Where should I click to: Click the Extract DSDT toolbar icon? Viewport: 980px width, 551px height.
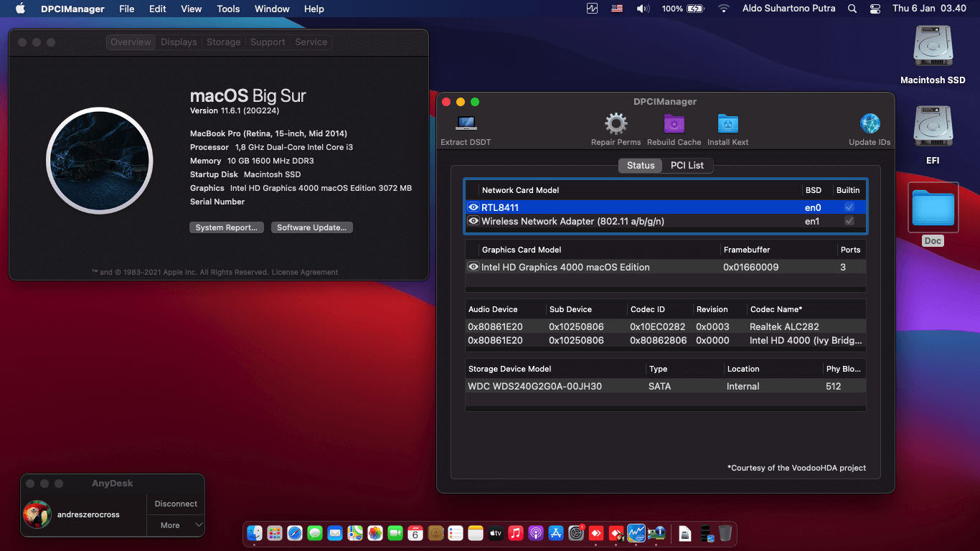(x=466, y=123)
